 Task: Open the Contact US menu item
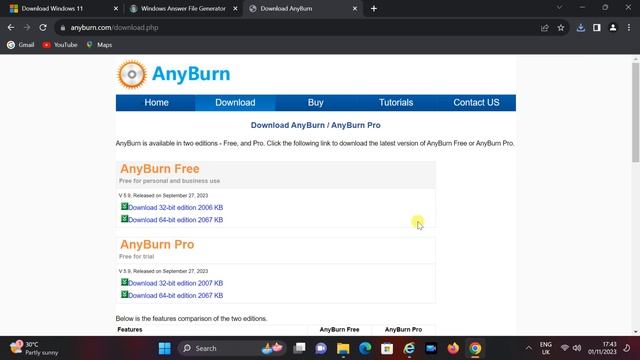coord(476,102)
